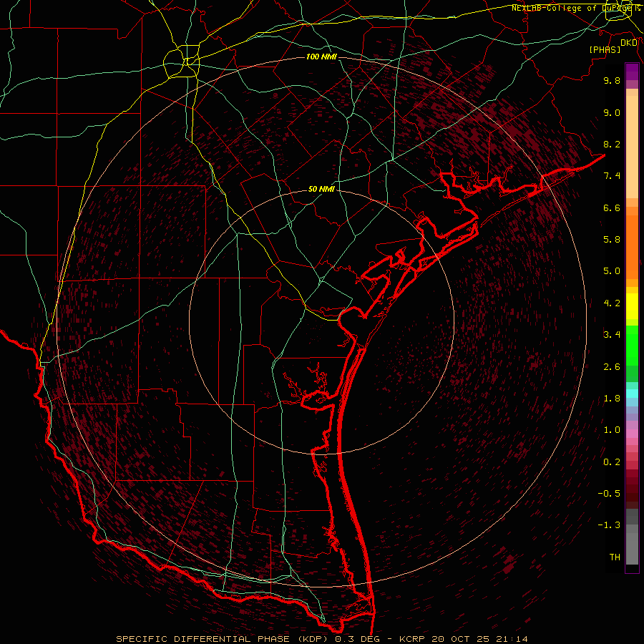This screenshot has width=644, height=644.
Task: Click the dark purple top segment of the color bar
Action: 632,72
